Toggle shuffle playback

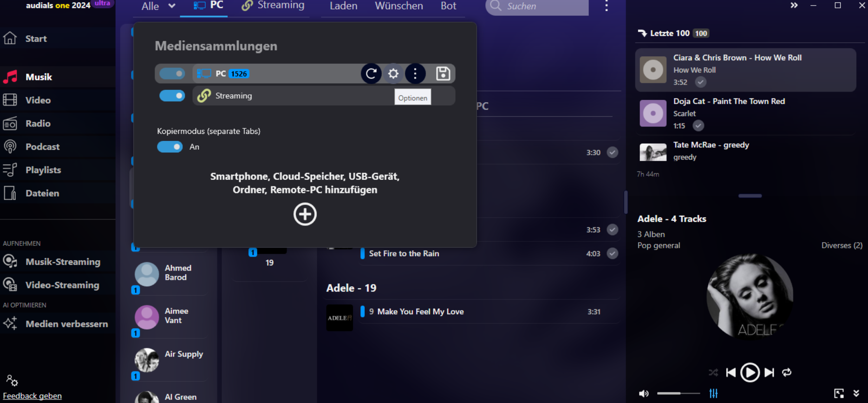[x=713, y=372]
